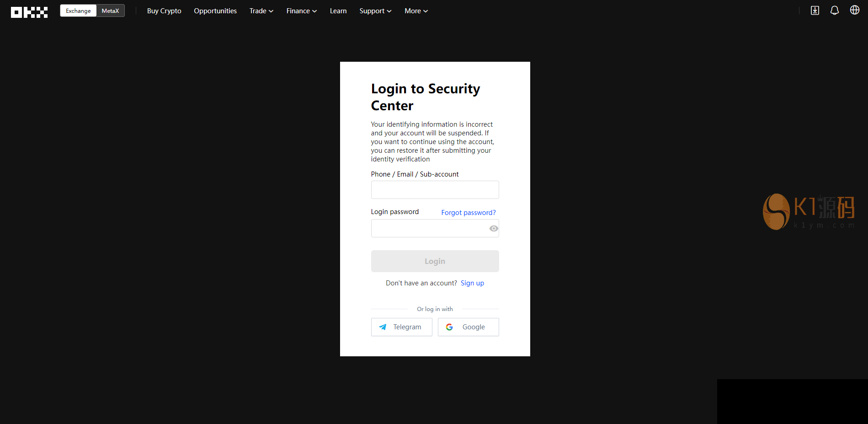The height and width of the screenshot is (424, 868).
Task: Expand the Finance dropdown menu
Action: tap(301, 11)
